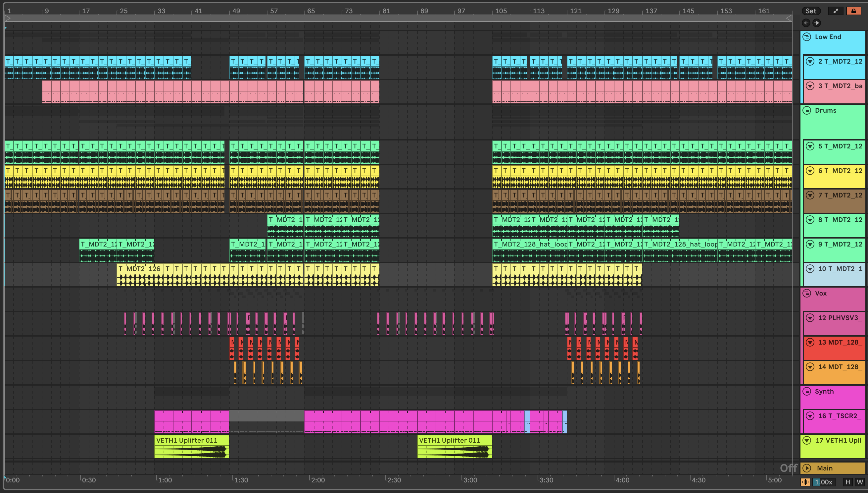Toggle the orange waveform zoom adaptive button
The image size is (868, 493).
click(x=805, y=482)
